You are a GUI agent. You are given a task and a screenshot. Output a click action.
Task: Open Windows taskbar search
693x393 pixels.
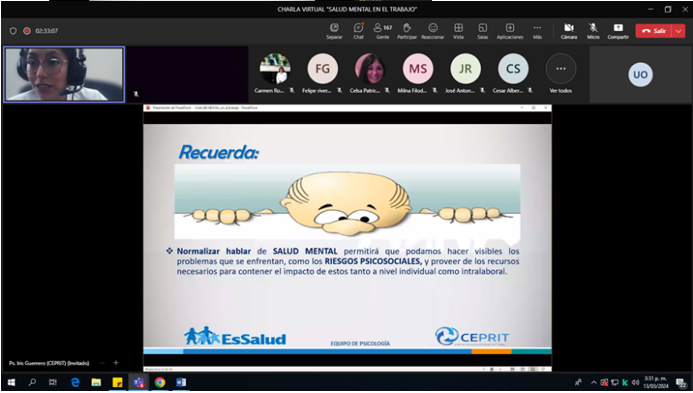coord(32,382)
